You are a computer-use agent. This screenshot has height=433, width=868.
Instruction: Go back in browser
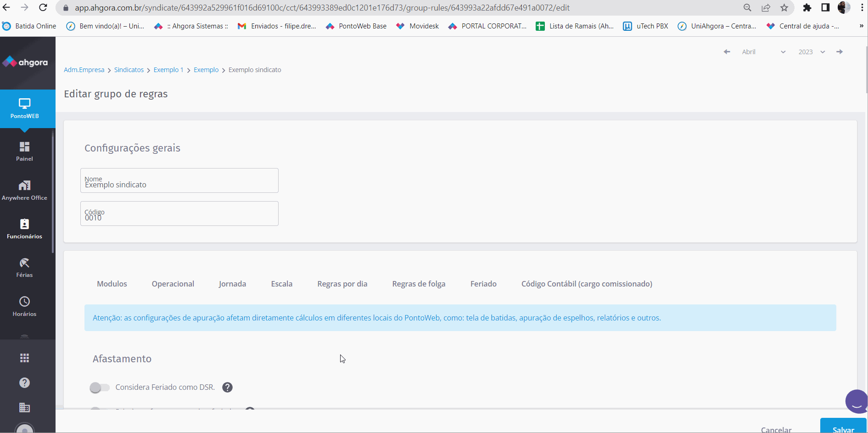tap(6, 7)
